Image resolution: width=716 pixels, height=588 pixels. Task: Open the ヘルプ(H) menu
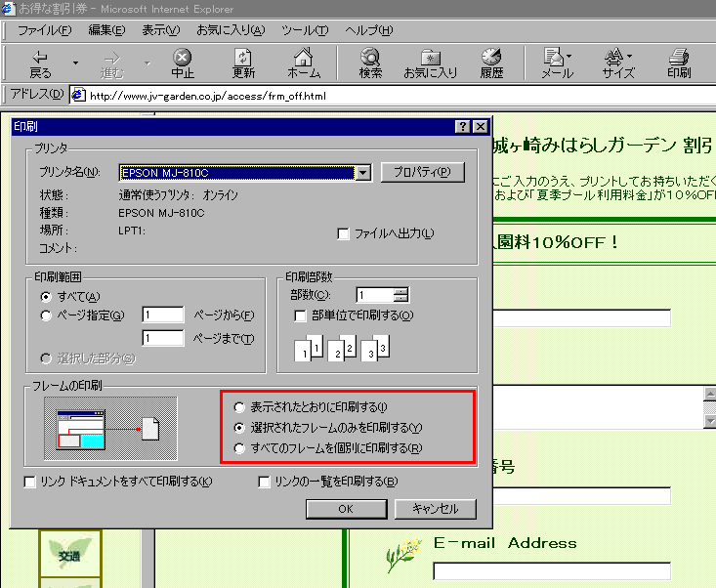point(368,30)
